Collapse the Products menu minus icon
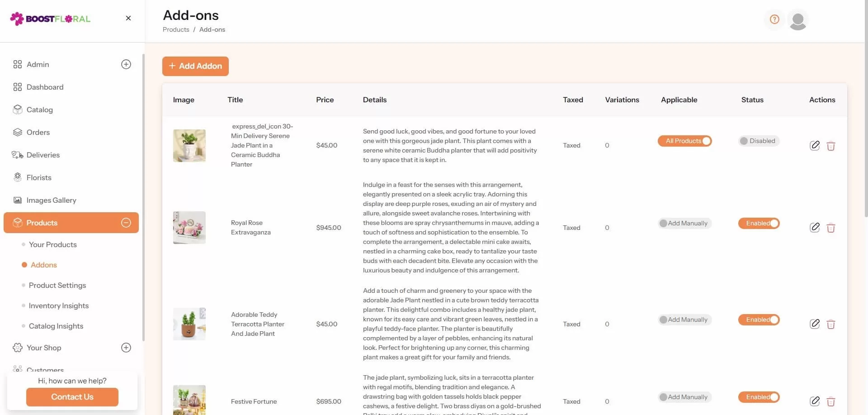 click(126, 223)
